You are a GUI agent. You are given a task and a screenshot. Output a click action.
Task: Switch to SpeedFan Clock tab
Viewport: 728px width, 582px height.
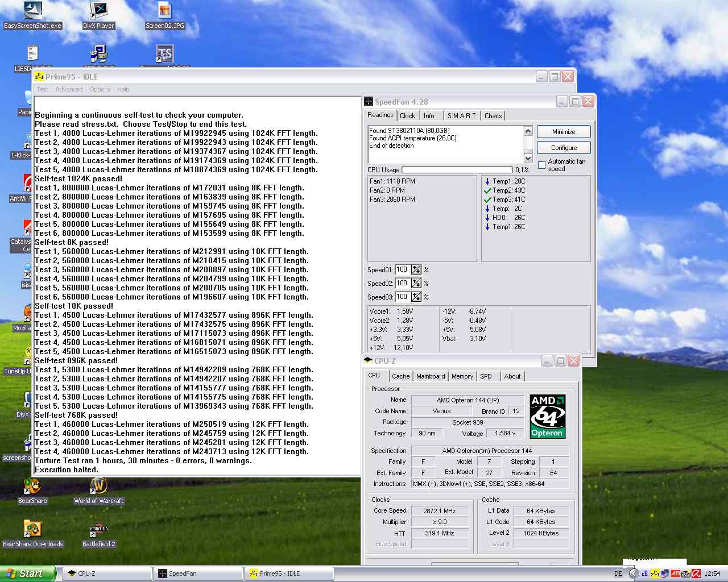(408, 116)
